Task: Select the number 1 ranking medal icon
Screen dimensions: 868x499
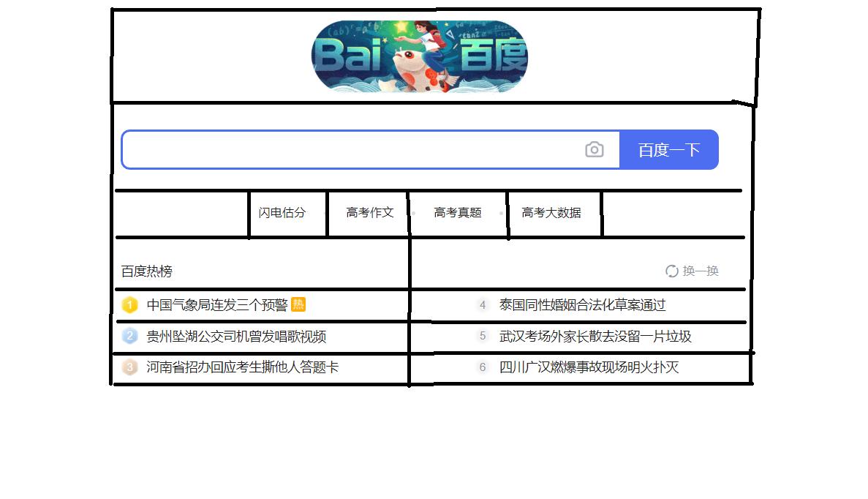Action: [129, 304]
